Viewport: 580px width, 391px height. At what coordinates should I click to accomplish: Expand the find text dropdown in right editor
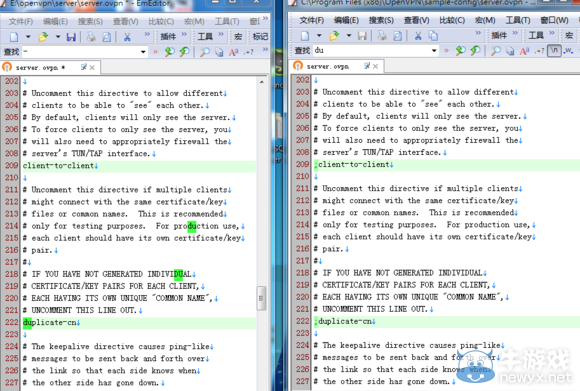[x=434, y=51]
